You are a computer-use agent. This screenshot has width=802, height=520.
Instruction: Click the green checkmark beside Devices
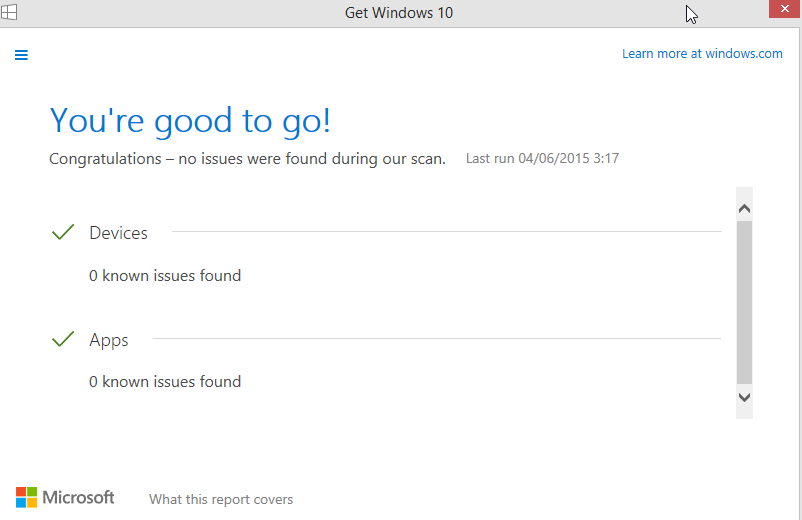pos(63,232)
